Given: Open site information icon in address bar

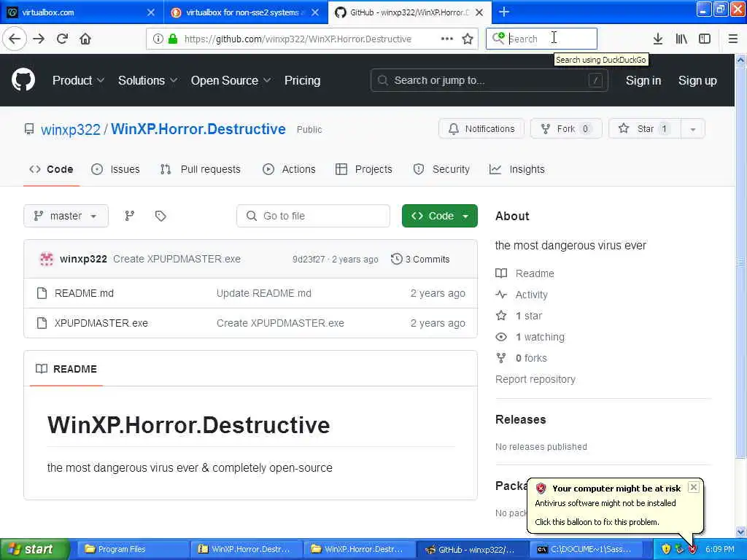Looking at the screenshot, I should tap(158, 39).
